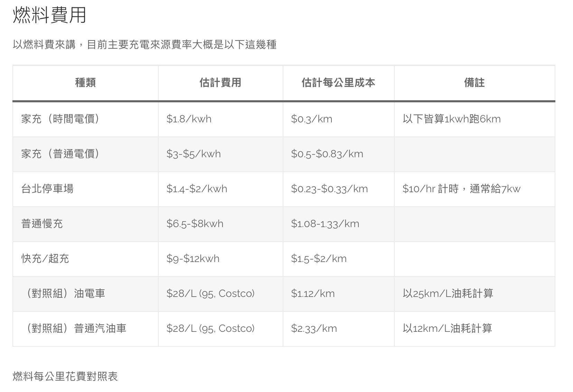This screenshot has height=392, width=573.
Task: Click the 燃料每公里花費對照表 caption text
Action: [x=65, y=376]
